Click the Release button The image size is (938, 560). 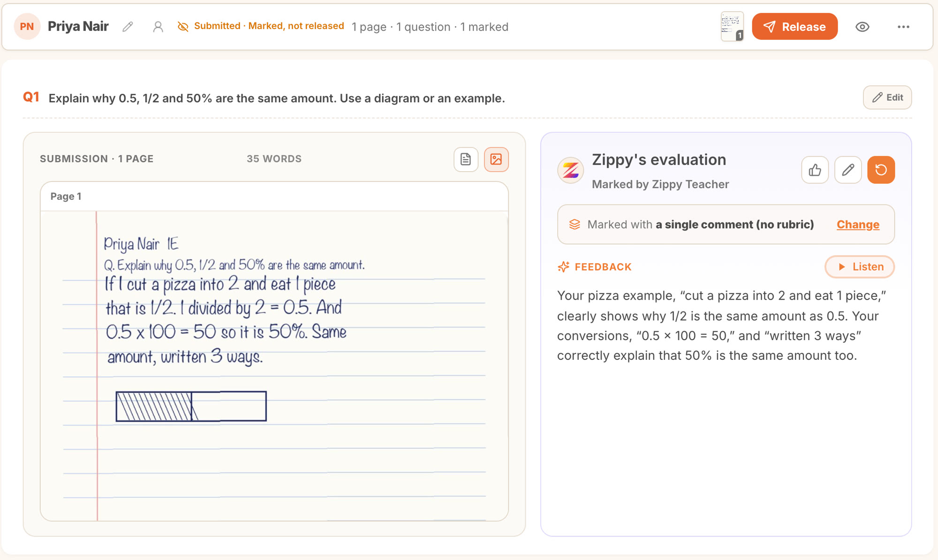pos(794,26)
